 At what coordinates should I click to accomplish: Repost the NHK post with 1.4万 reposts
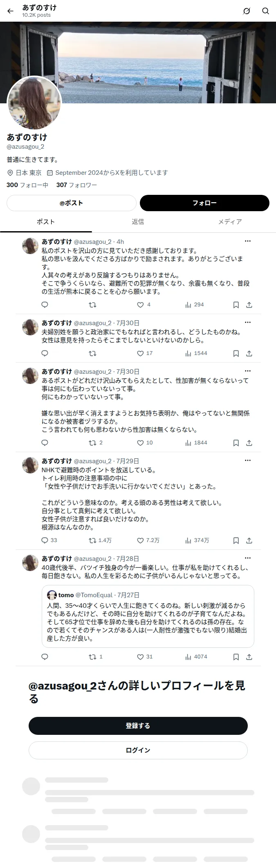point(100,540)
